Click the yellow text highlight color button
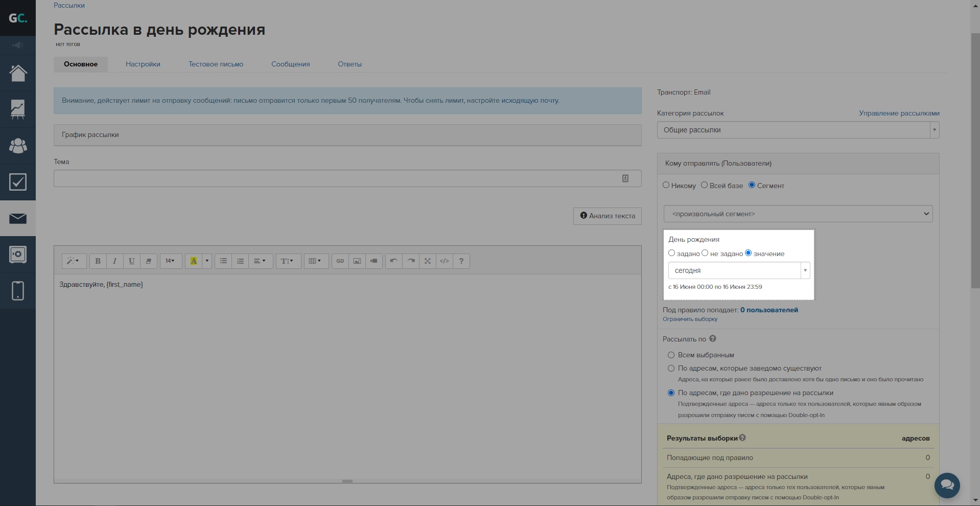The image size is (980, 506). (x=194, y=261)
